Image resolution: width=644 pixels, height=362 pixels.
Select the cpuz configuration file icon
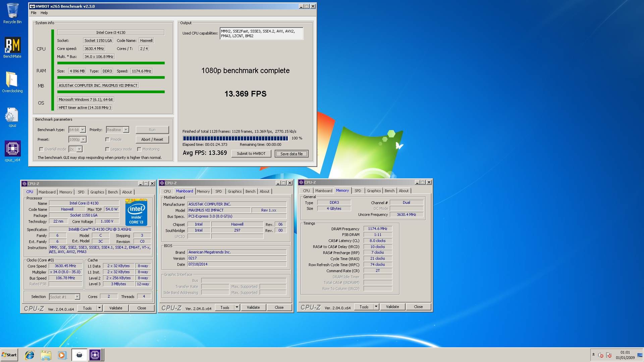pos(12,117)
